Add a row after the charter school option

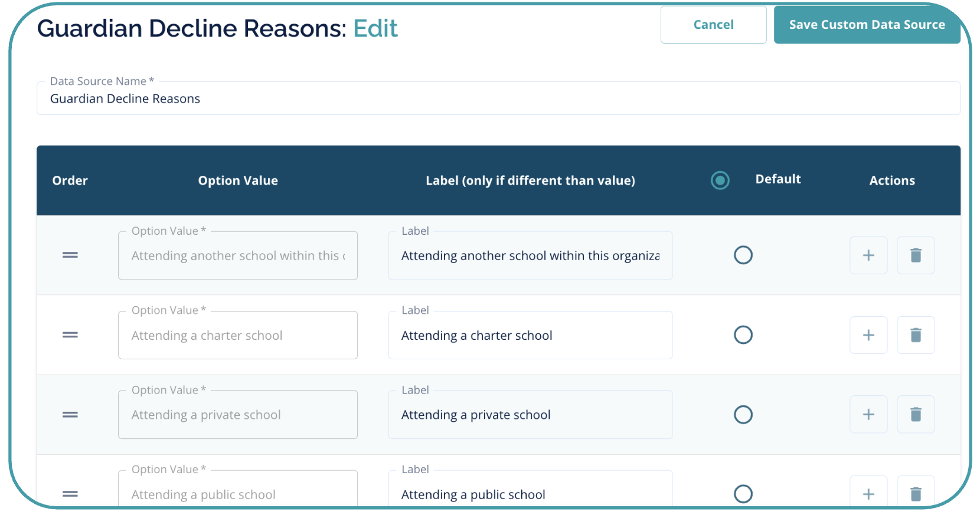pyautogui.click(x=868, y=335)
